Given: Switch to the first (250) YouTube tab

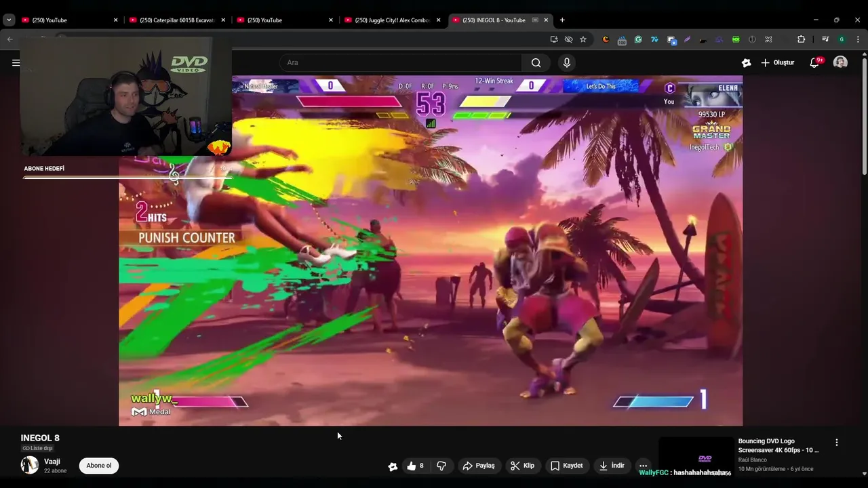Looking at the screenshot, I should 68,20.
